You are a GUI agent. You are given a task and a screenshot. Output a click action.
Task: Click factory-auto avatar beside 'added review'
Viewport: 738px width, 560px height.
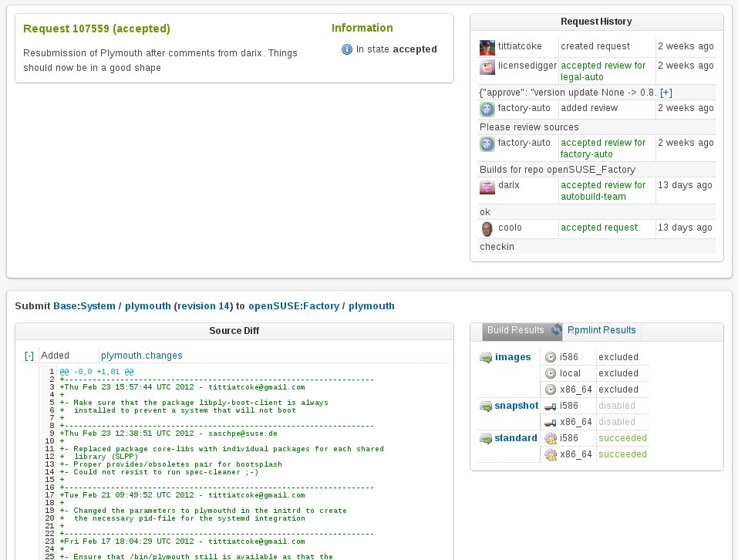pos(487,110)
